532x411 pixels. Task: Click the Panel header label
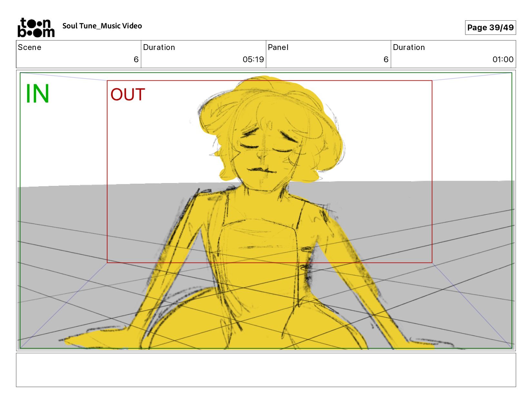coord(278,47)
